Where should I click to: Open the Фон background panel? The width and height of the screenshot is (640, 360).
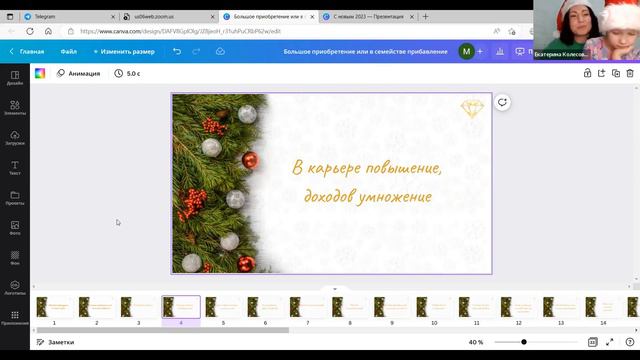(15, 258)
